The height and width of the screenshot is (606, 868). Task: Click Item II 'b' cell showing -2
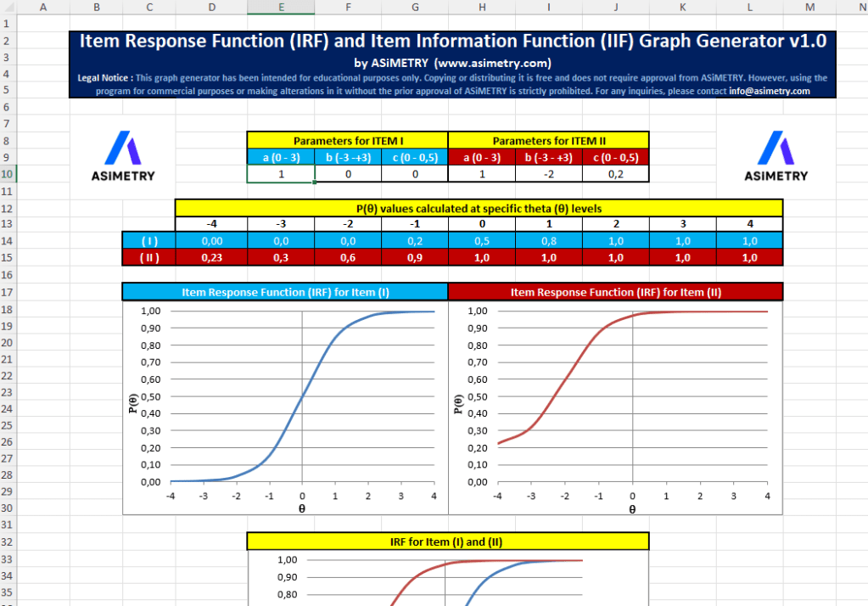point(548,173)
